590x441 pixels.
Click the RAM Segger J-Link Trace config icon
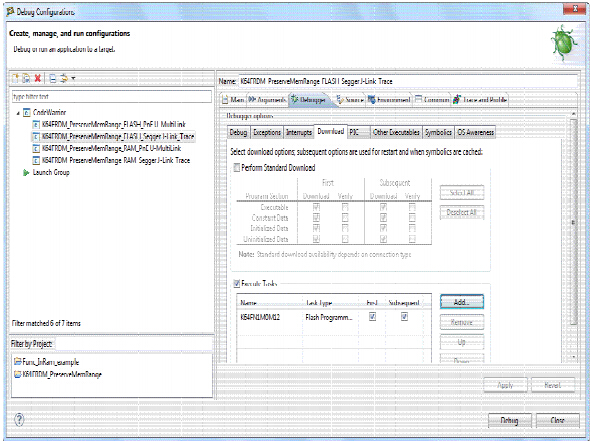pos(36,161)
